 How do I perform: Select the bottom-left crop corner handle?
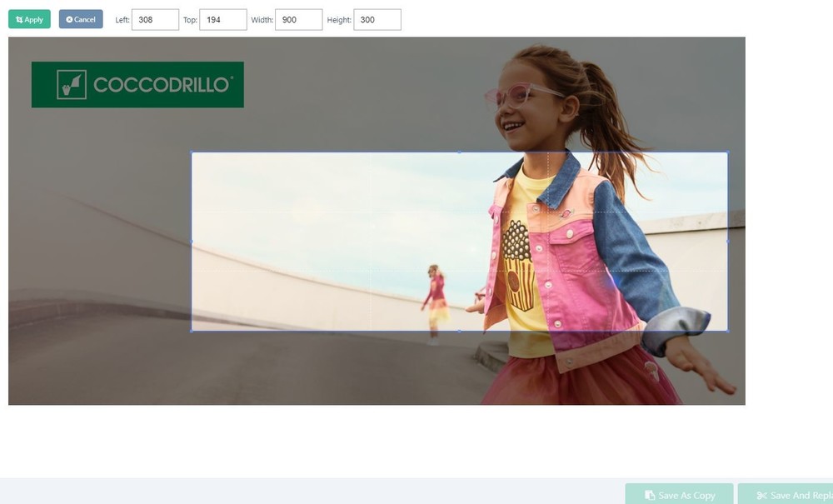192,331
